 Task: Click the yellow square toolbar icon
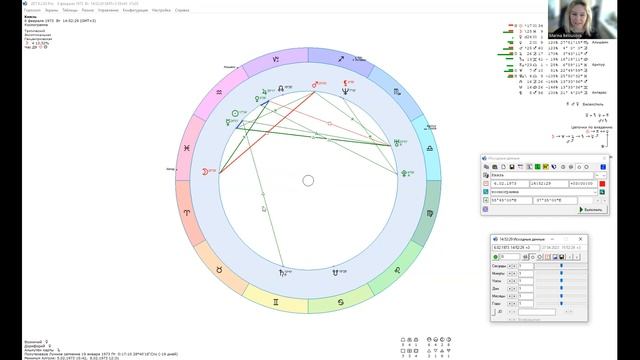point(546,167)
